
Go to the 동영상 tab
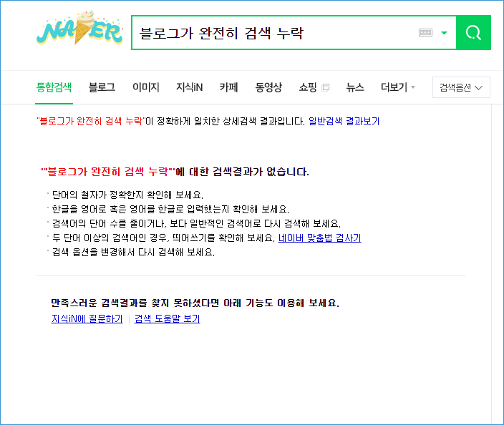pyautogui.click(x=268, y=87)
